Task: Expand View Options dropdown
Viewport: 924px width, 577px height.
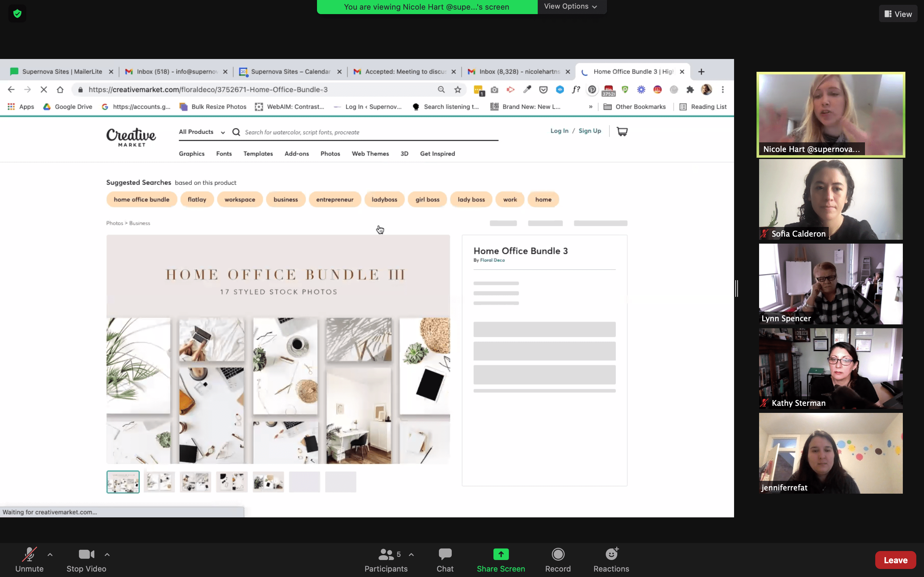Action: point(570,6)
